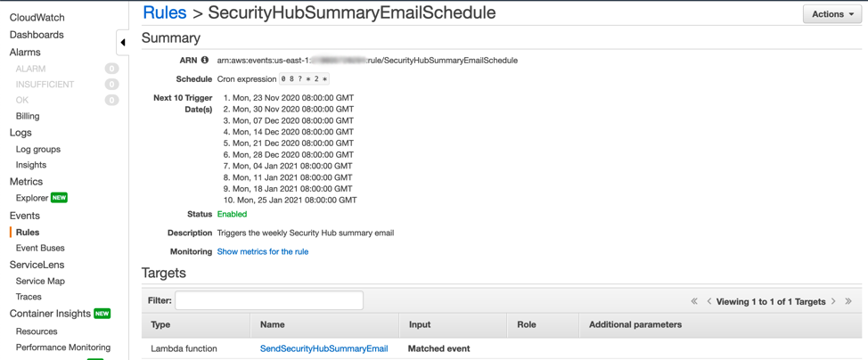
Task: Collapse the sidebar with the arrow handle
Action: (x=122, y=43)
